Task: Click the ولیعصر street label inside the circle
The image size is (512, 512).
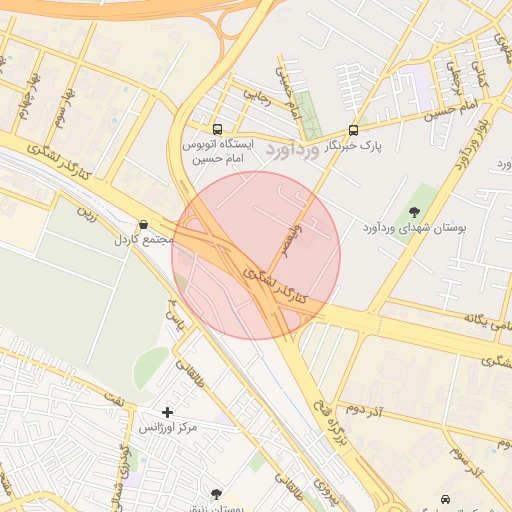Action: tap(291, 242)
